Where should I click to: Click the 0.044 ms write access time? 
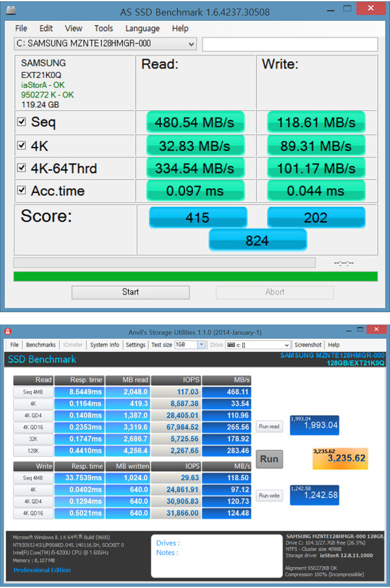click(316, 191)
